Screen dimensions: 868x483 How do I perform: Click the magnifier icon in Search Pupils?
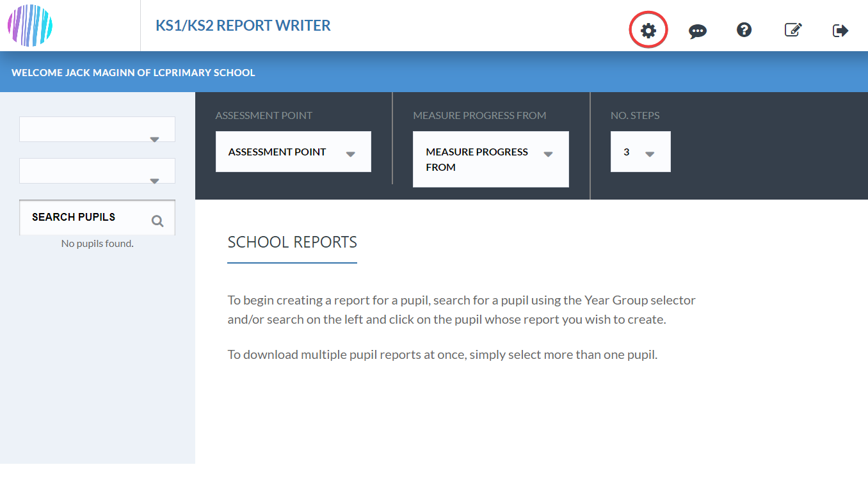point(157,221)
